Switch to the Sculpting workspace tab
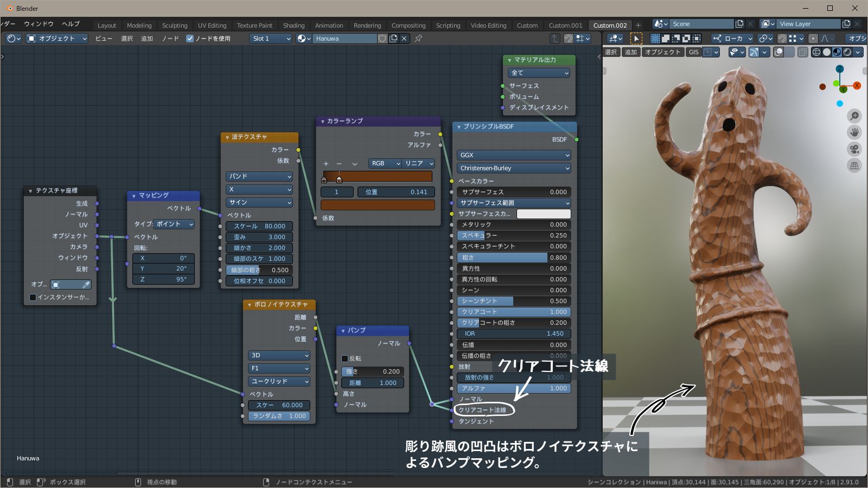The width and height of the screenshot is (868, 488). click(x=175, y=25)
